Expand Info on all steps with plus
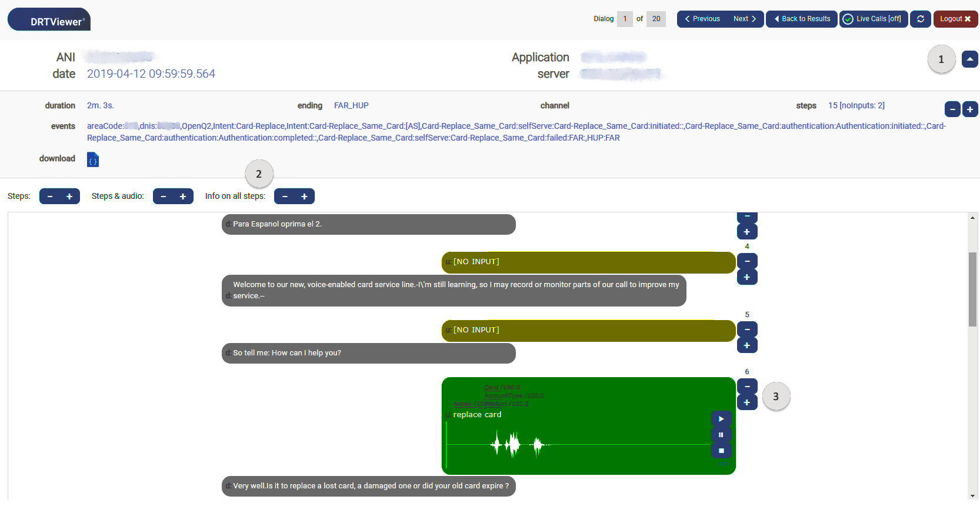Viewport: 980px width, 526px height. (x=304, y=197)
